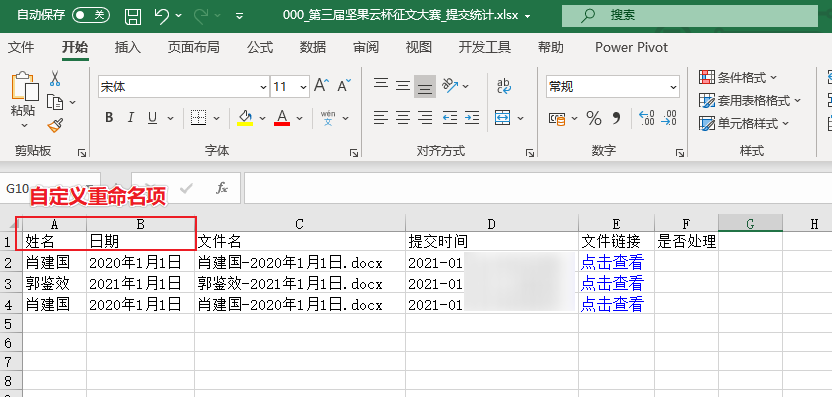This screenshot has width=832, height=397.
Task: Open 套用表格格式 table format menu
Action: point(750,100)
